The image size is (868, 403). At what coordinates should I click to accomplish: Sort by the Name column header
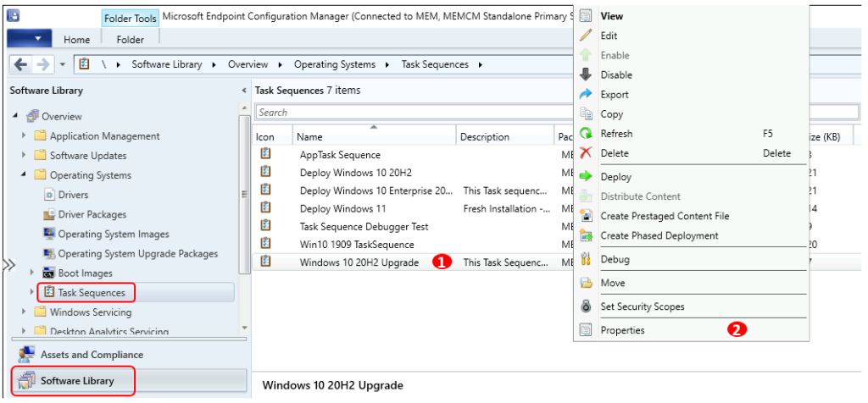point(374,136)
